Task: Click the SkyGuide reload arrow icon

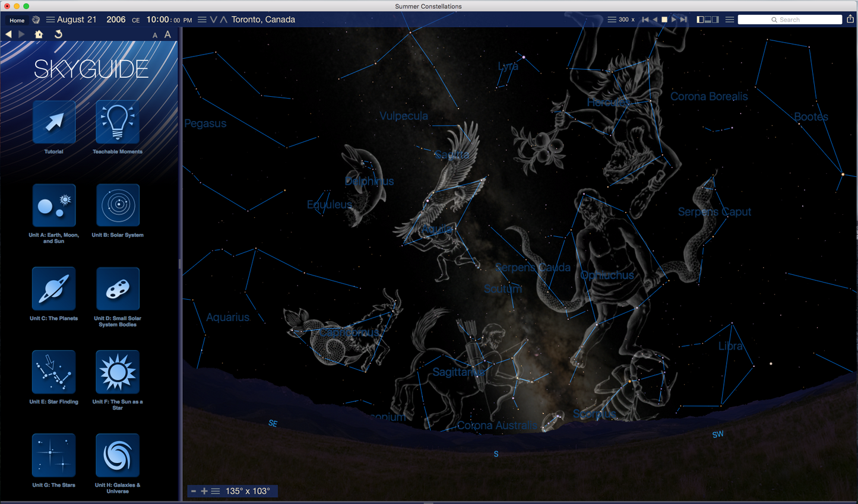Action: (58, 34)
